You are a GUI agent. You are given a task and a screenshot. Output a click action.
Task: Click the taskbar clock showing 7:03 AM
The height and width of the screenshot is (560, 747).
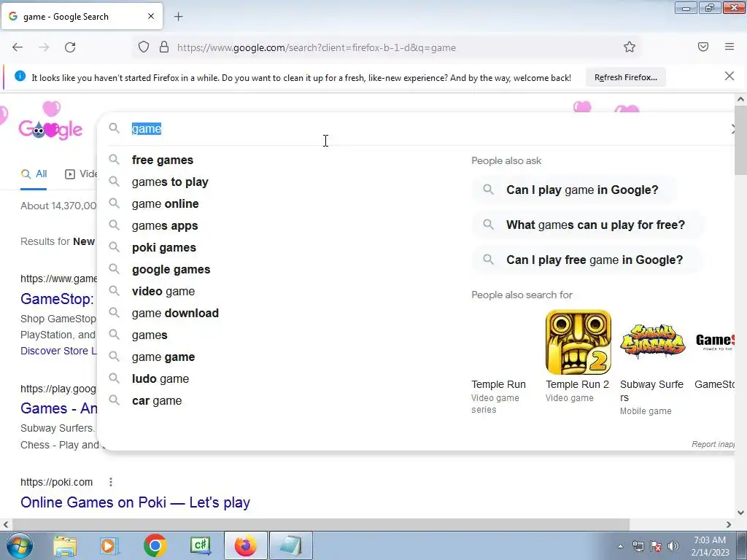coord(710,546)
